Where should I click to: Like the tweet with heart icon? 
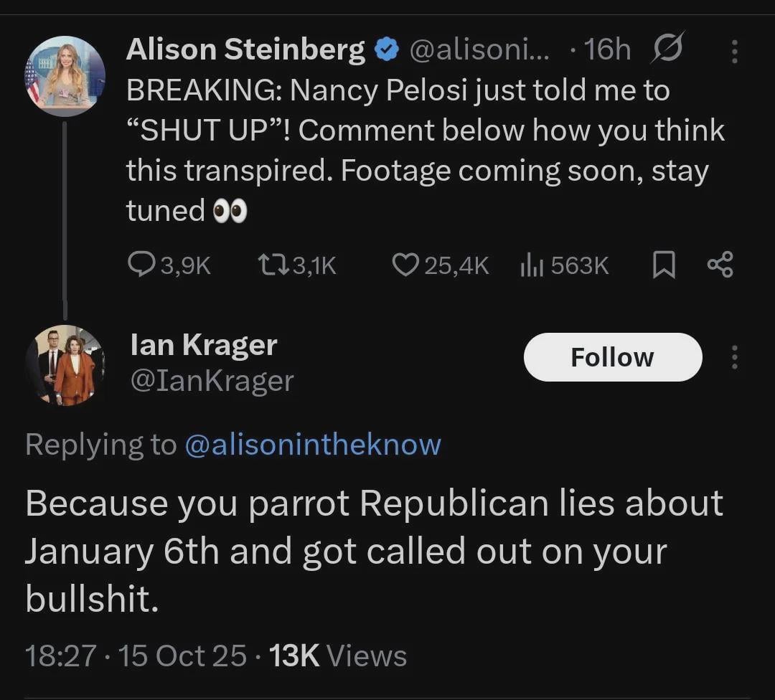[405, 266]
